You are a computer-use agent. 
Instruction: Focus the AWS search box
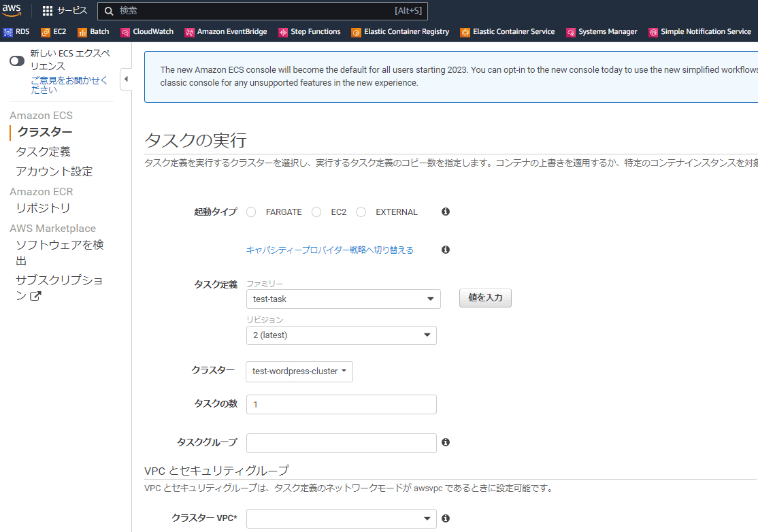[263, 11]
